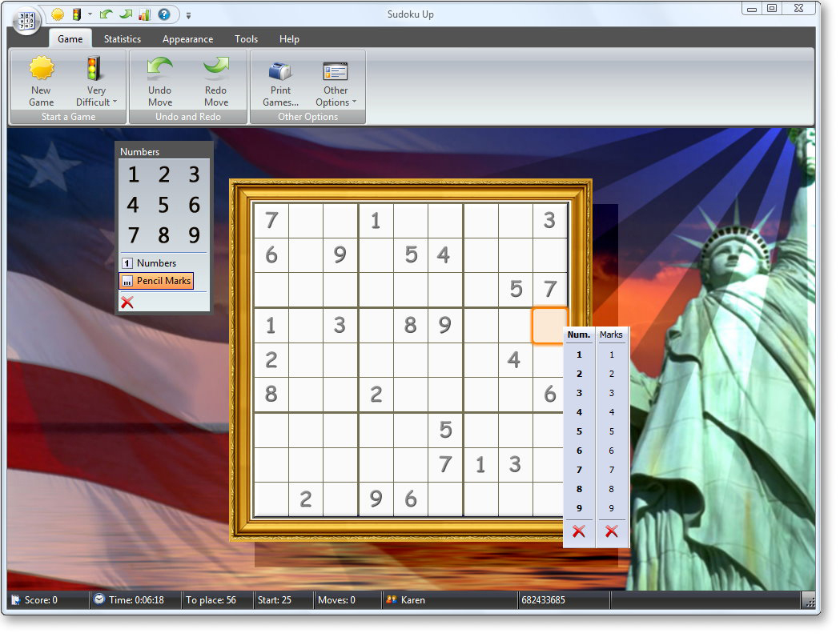
Task: Click the Sudoku Up application orb button
Action: pyautogui.click(x=26, y=22)
